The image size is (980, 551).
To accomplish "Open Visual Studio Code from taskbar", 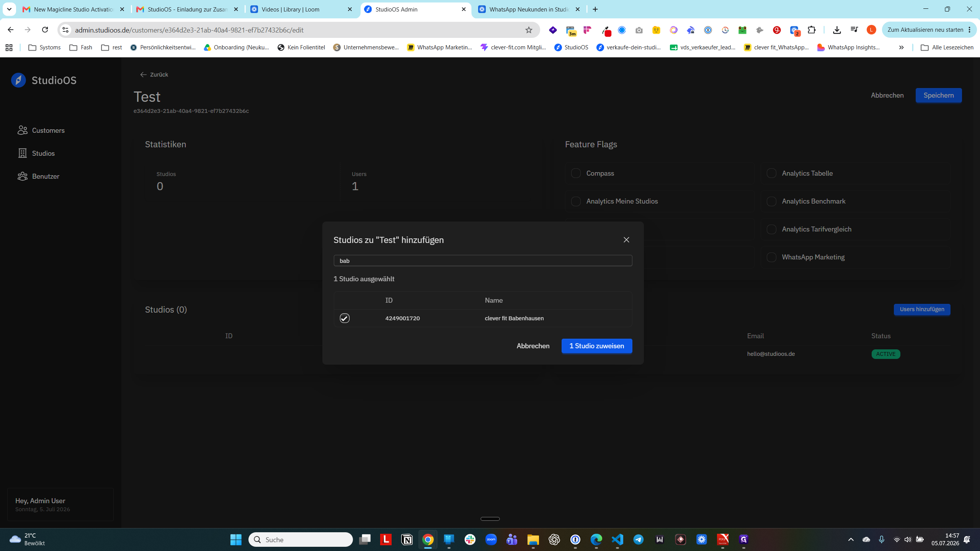I will point(617,540).
